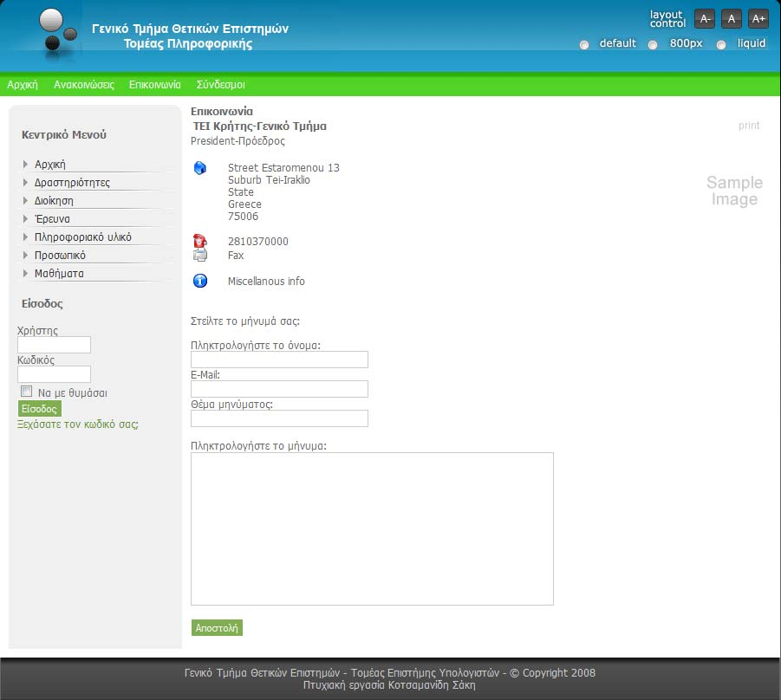Open Αρχική in the green top menu
This screenshot has height=700, width=781.
point(23,85)
